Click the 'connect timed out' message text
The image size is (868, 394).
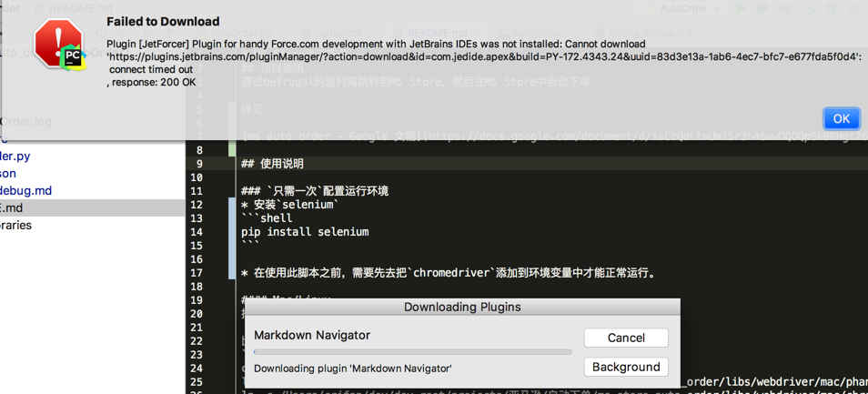151,70
